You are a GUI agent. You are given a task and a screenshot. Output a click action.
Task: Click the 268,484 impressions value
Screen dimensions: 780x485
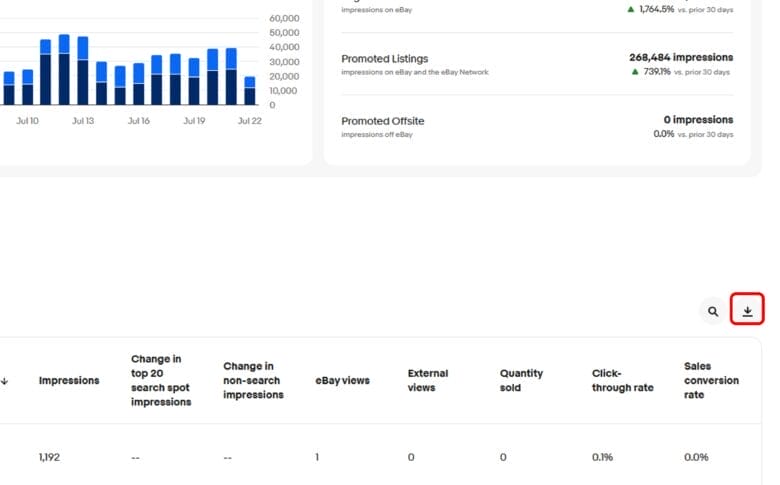tap(680, 57)
